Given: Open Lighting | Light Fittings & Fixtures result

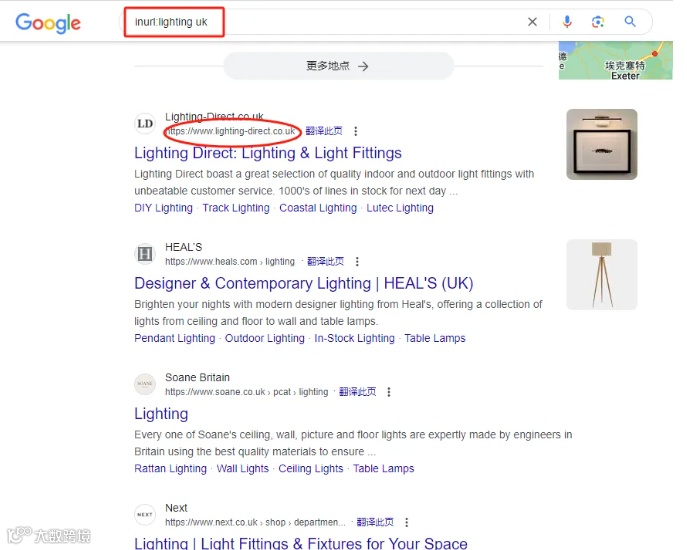Looking at the screenshot, I should coord(301,543).
